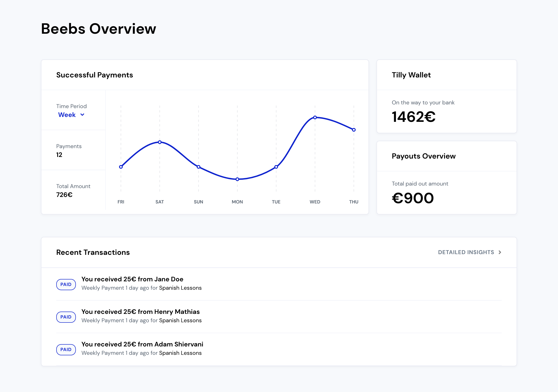Viewport: 558px width, 392px height.
Task: Open Henry Mathias transaction title
Action: pos(140,312)
